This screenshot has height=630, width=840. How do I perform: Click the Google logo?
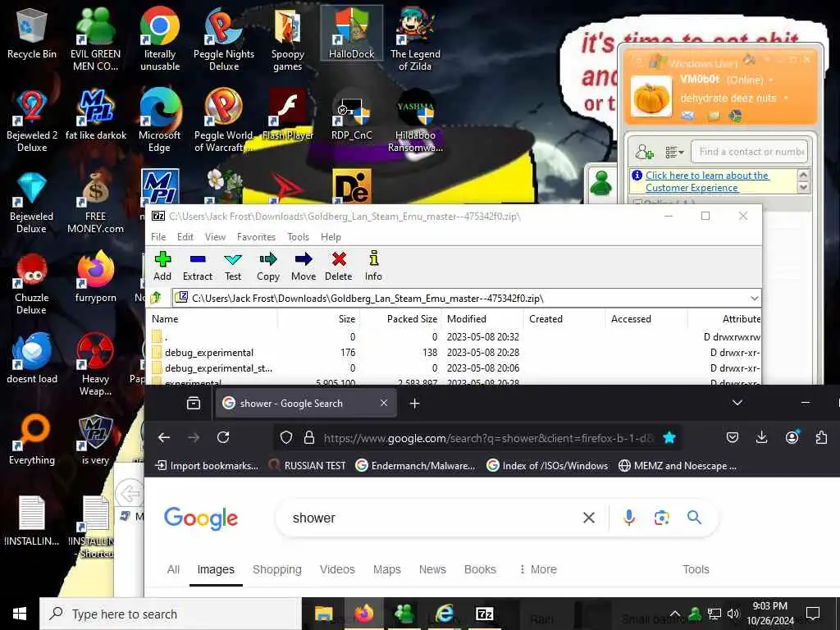pos(201,518)
